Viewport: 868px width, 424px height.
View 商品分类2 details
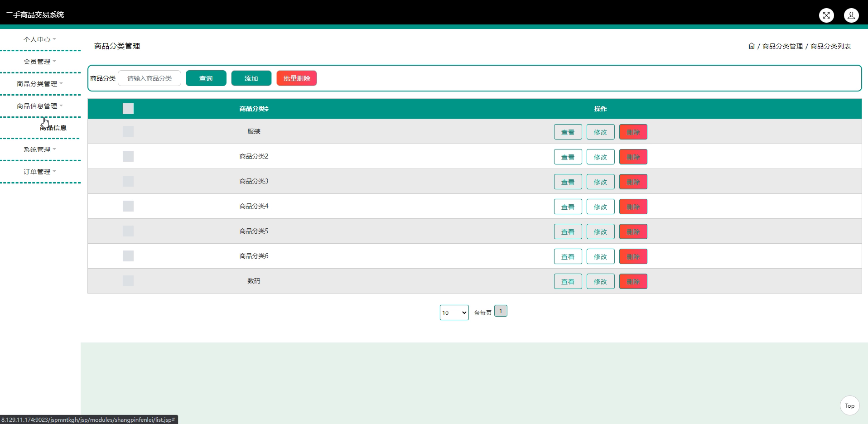point(568,157)
